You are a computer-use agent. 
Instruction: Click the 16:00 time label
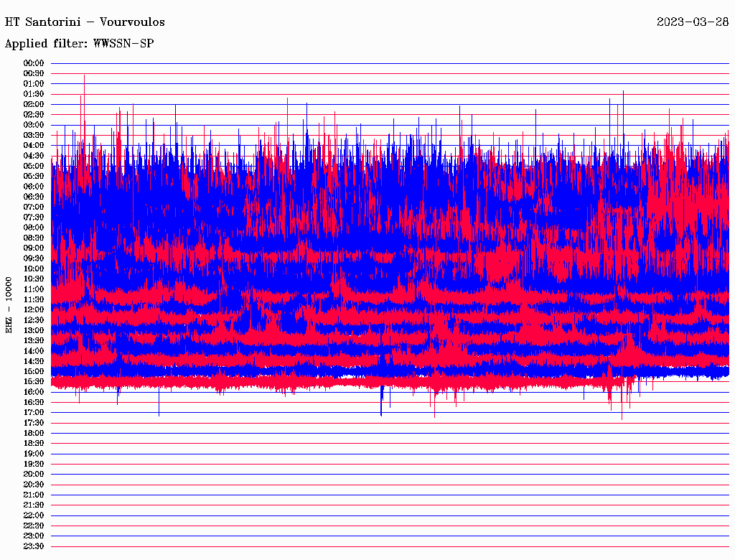(x=34, y=392)
